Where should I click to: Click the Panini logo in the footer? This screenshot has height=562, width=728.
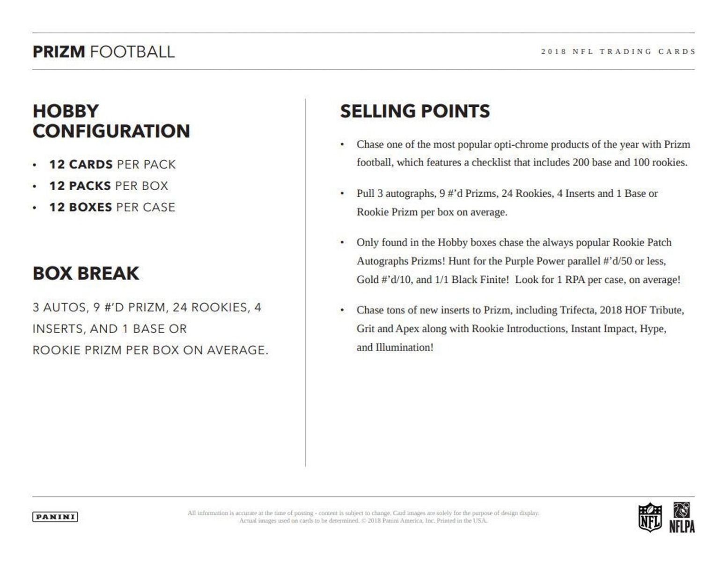[x=55, y=517]
